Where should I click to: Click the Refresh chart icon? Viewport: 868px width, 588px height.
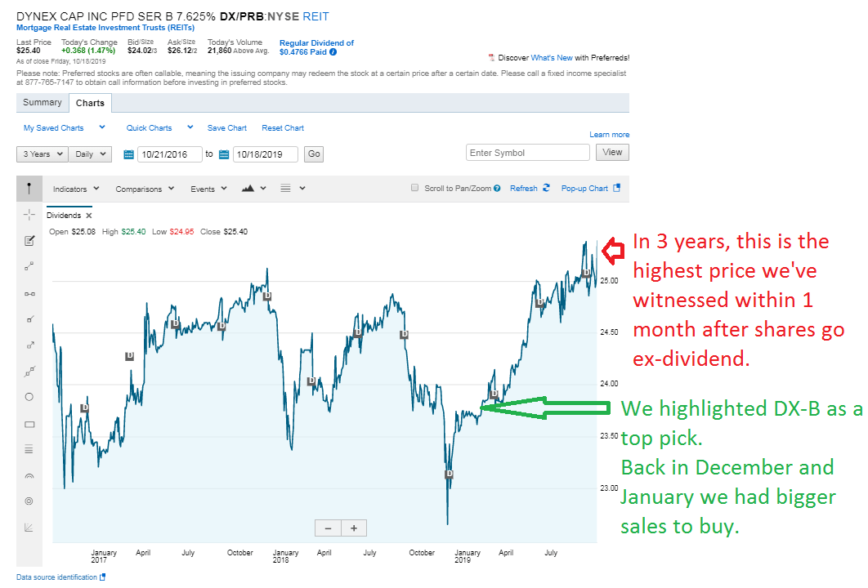(x=547, y=189)
